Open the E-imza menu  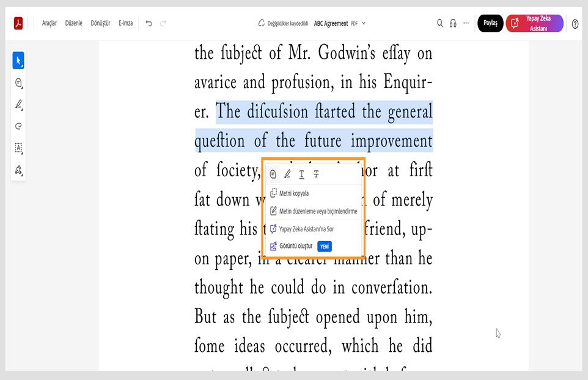click(126, 23)
